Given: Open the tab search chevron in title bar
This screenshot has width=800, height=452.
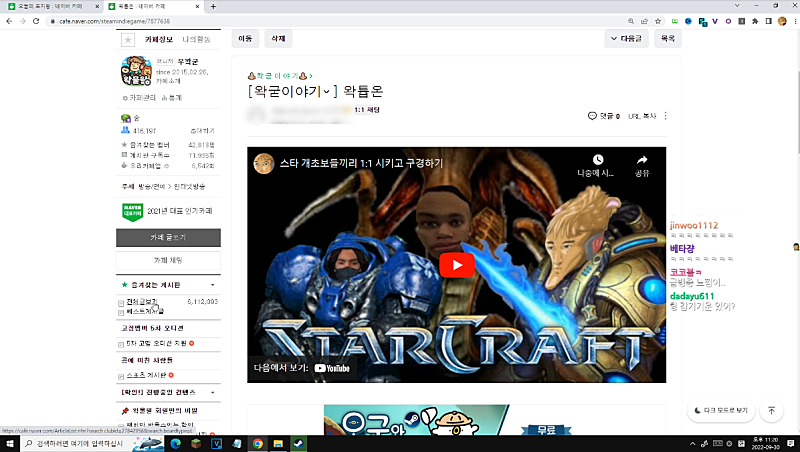Looking at the screenshot, I should click(737, 6).
